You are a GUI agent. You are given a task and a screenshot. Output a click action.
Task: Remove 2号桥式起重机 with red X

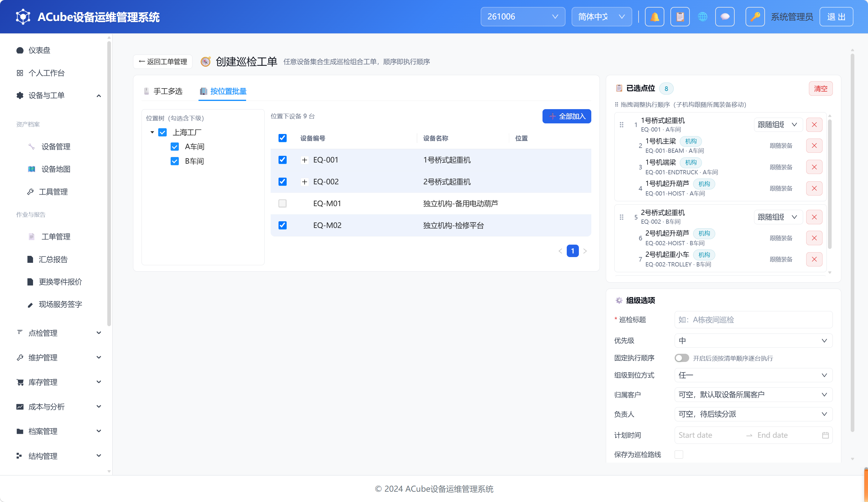click(814, 217)
